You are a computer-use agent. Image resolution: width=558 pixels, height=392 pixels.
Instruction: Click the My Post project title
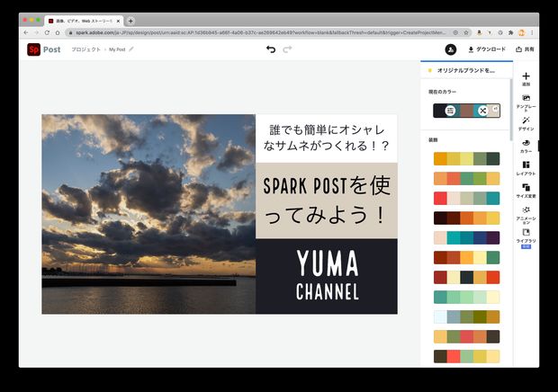[117, 49]
